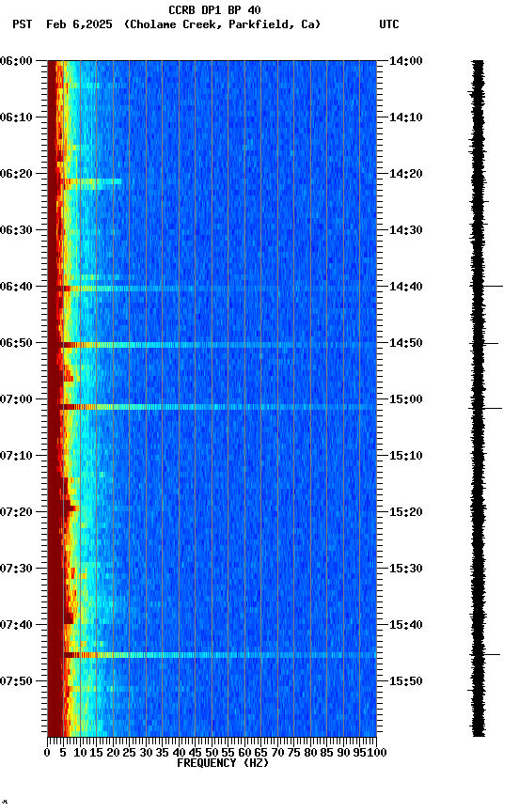
Task: Click the PST time label 07:10
Action: coord(16,456)
